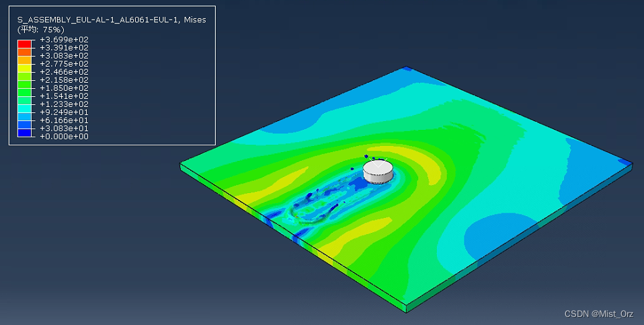Click the plate's far top corner
This screenshot has height=325, width=644.
tap(406, 68)
